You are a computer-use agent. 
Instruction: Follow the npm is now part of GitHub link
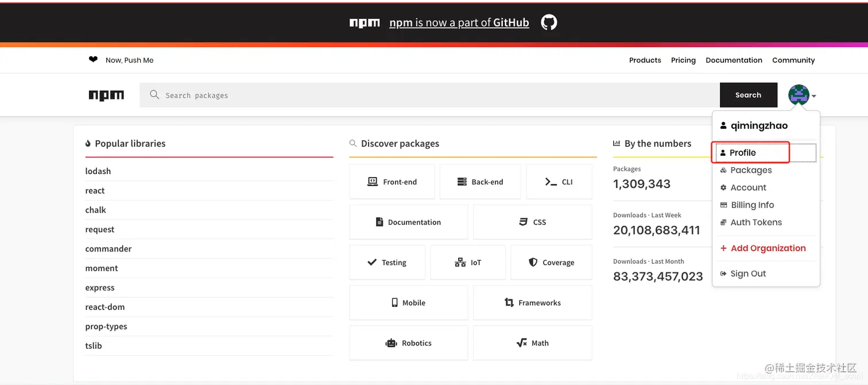click(x=459, y=23)
